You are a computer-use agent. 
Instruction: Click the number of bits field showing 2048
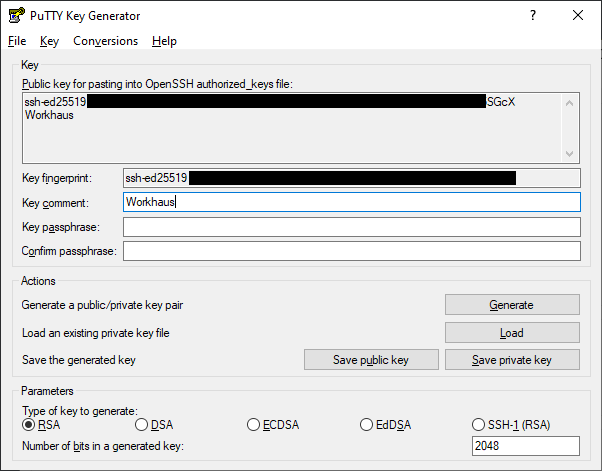coord(526,446)
